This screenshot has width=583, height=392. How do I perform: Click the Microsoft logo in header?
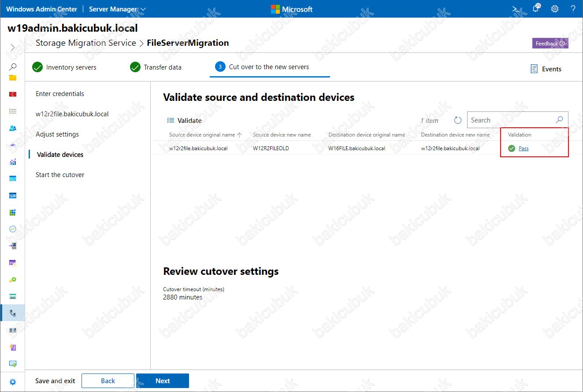292,9
